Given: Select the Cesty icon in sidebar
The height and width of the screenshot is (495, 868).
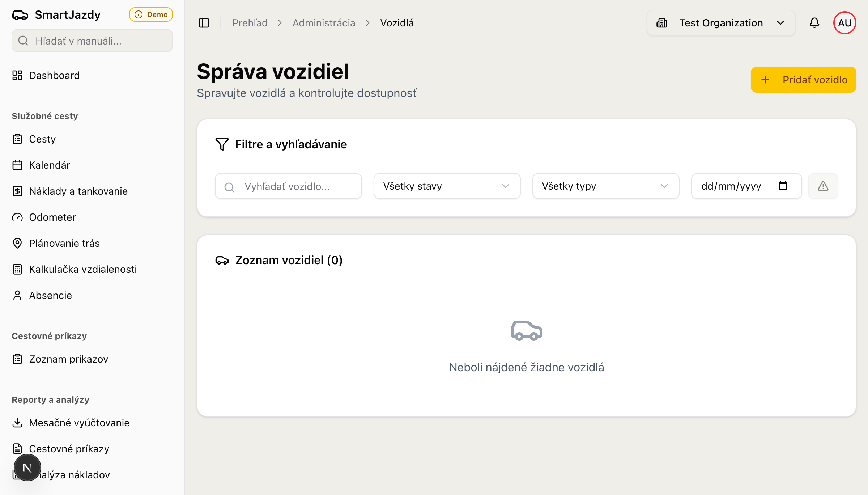Looking at the screenshot, I should pyautogui.click(x=18, y=139).
